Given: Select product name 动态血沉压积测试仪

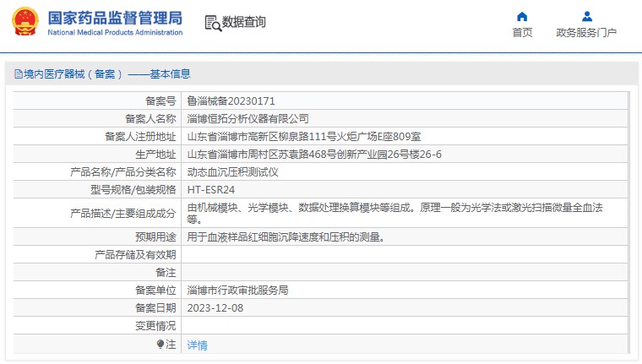Looking at the screenshot, I should pyautogui.click(x=232, y=172).
